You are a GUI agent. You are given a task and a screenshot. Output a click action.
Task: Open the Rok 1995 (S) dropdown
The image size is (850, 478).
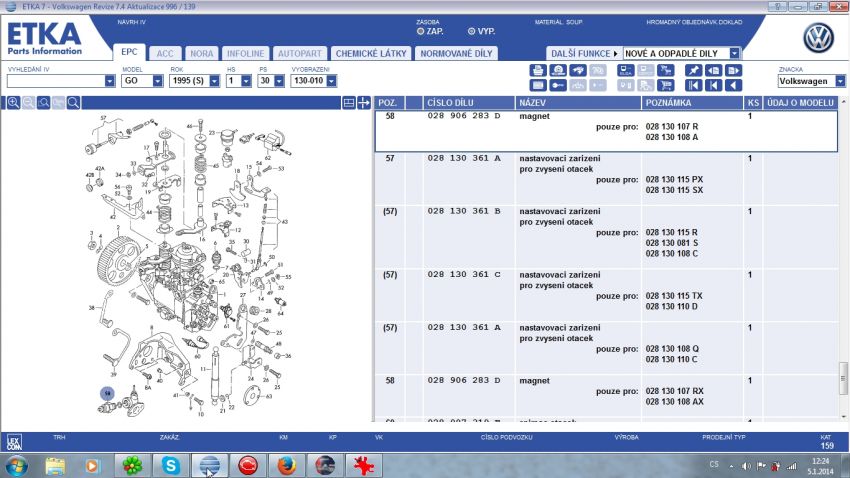coord(215,81)
